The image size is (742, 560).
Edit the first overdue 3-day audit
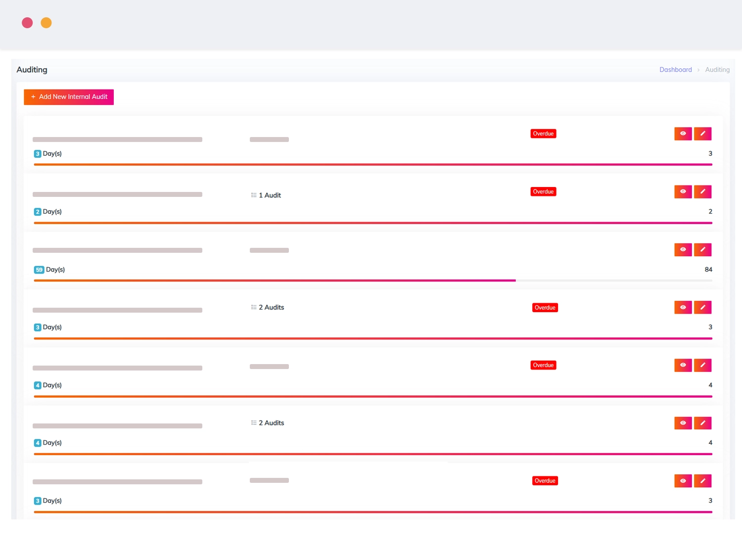pyautogui.click(x=702, y=134)
